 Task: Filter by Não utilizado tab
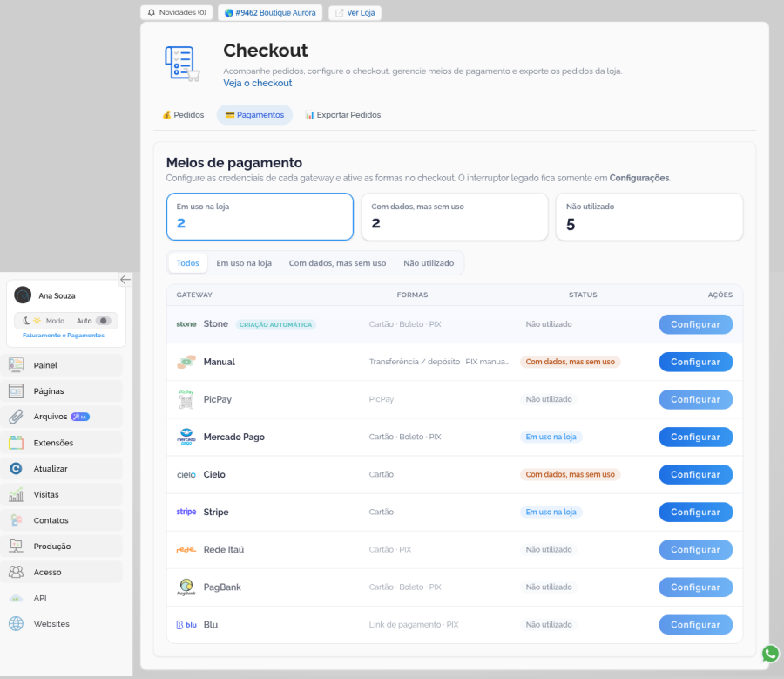point(429,263)
